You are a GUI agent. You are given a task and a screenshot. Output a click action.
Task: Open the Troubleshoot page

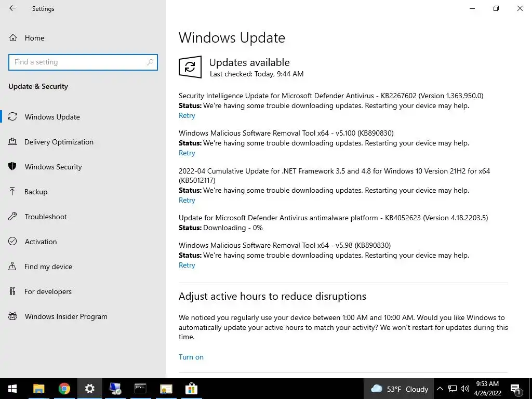(x=46, y=217)
